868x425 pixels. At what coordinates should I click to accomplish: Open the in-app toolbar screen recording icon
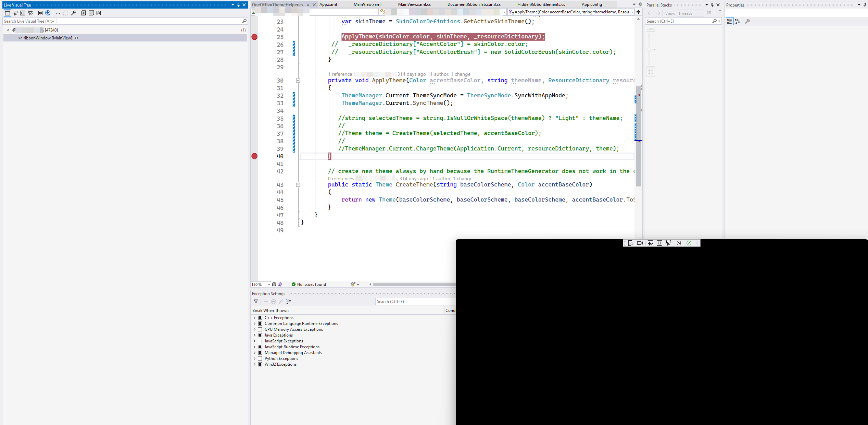(x=640, y=243)
